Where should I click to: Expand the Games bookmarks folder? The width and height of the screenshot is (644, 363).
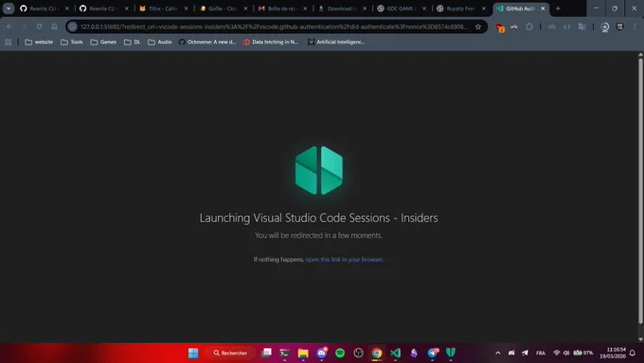pyautogui.click(x=103, y=42)
